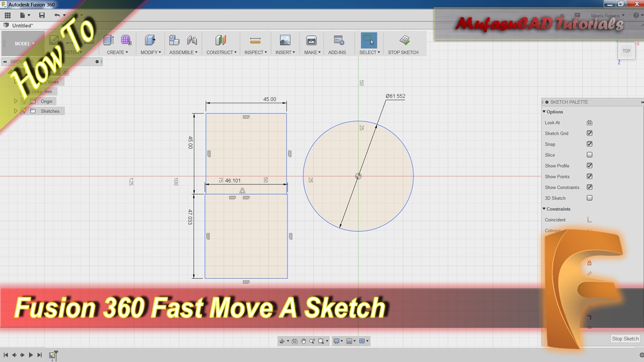Uncheck the Snap option
The image size is (644, 362).
[589, 144]
